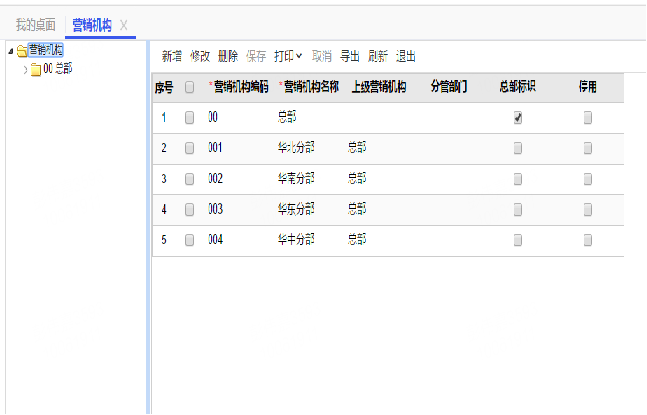Toggle the select-all checkbox in table header

(x=190, y=88)
